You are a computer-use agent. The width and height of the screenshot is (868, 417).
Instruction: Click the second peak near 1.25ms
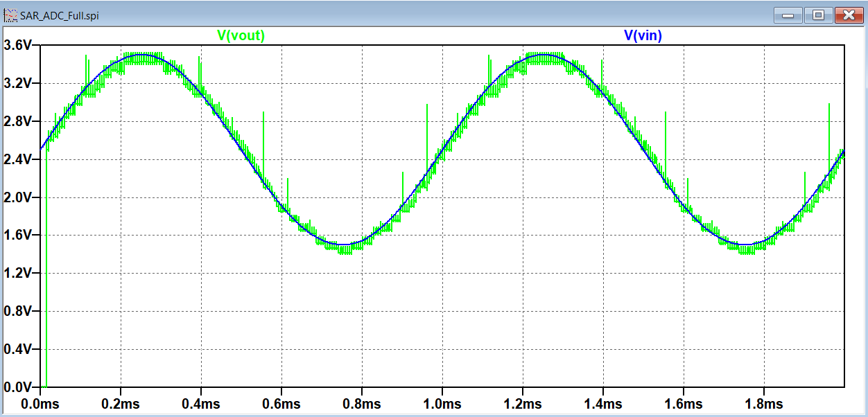pyautogui.click(x=544, y=54)
